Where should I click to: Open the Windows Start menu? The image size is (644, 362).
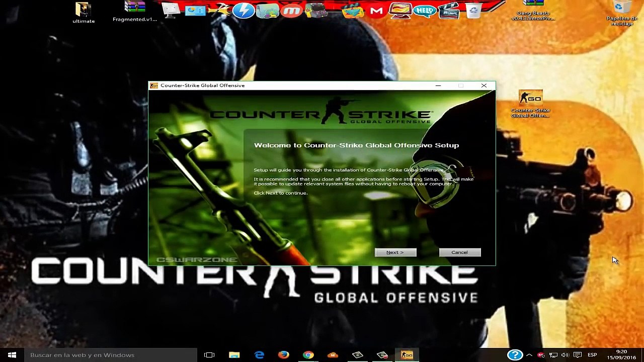[x=12, y=355]
